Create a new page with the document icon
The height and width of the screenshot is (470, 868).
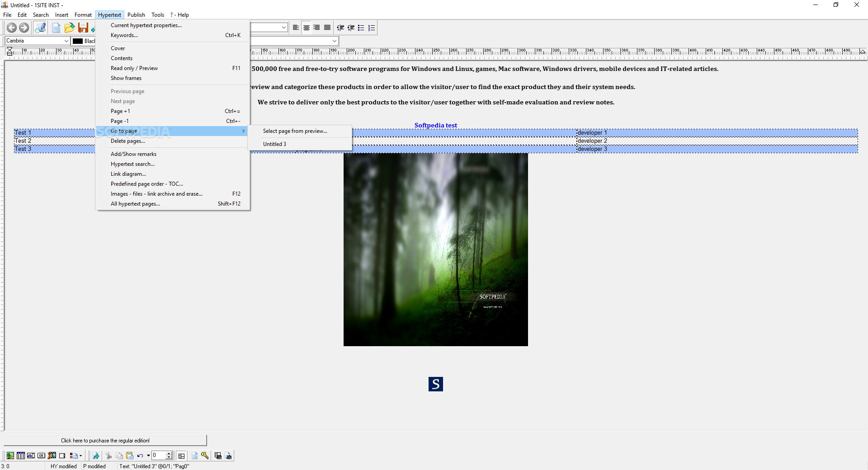56,28
